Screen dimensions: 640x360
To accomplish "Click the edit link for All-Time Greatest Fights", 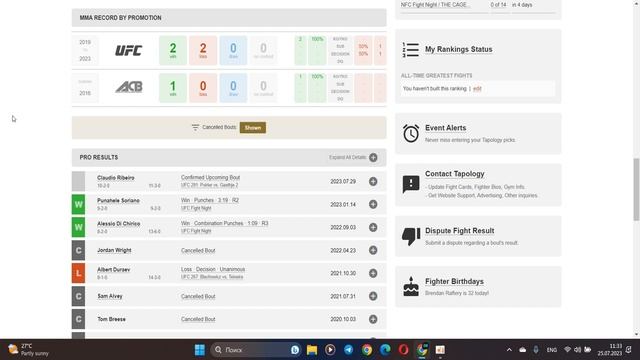I will point(477,89).
